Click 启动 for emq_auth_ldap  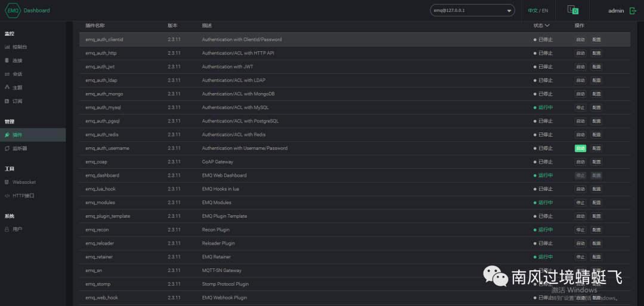[x=580, y=80]
